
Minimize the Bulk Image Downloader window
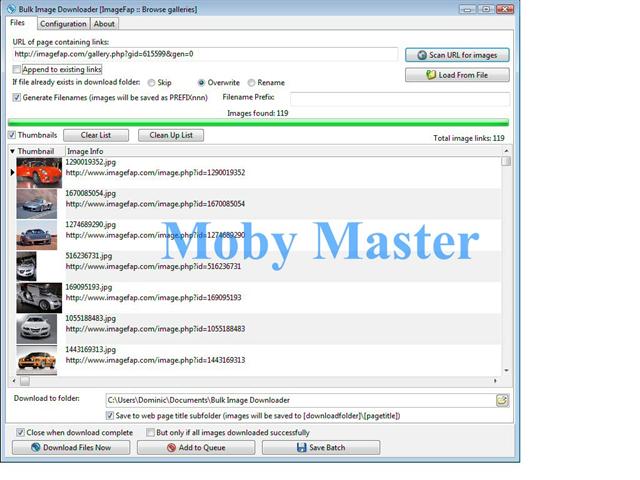coord(467,9)
